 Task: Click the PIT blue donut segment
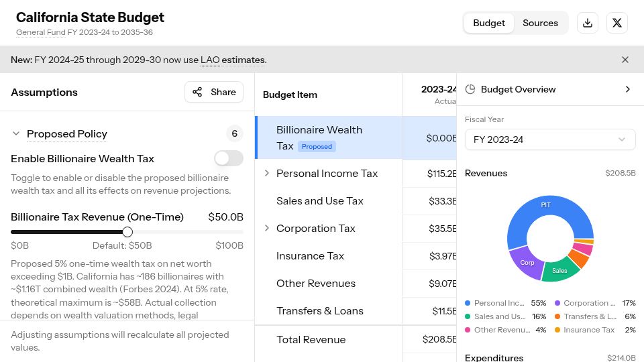click(545, 205)
